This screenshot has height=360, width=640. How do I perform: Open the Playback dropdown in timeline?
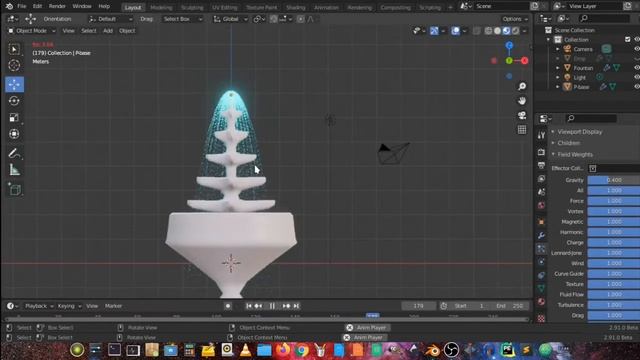pyautogui.click(x=39, y=306)
